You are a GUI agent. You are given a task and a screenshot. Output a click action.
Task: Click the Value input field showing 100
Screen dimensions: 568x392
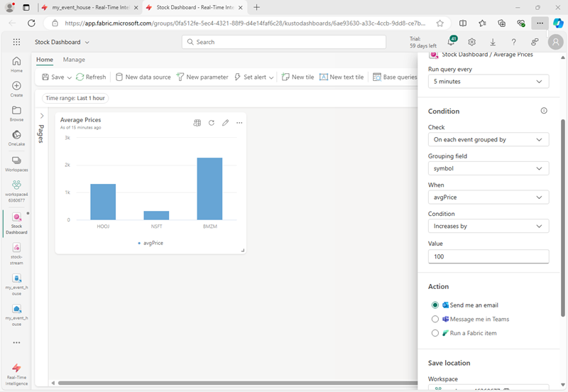coord(488,256)
